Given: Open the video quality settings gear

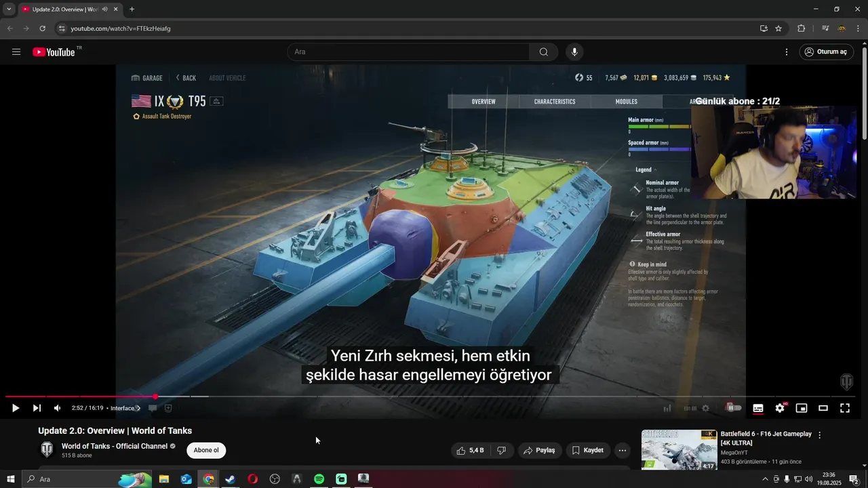Looking at the screenshot, I should pyautogui.click(x=780, y=408).
